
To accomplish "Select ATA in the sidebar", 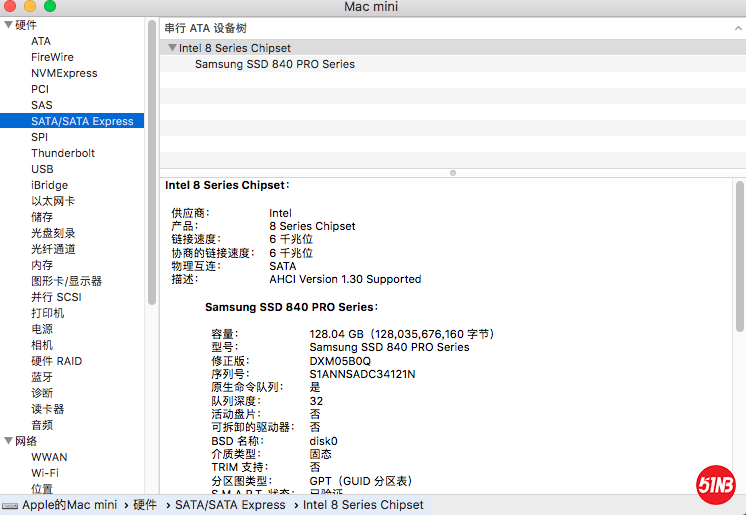I will 40,41.
